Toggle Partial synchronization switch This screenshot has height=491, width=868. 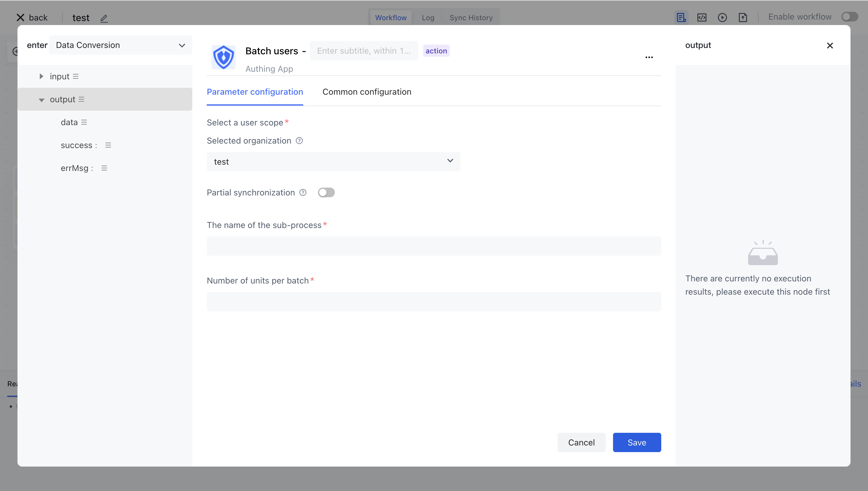pyautogui.click(x=326, y=192)
